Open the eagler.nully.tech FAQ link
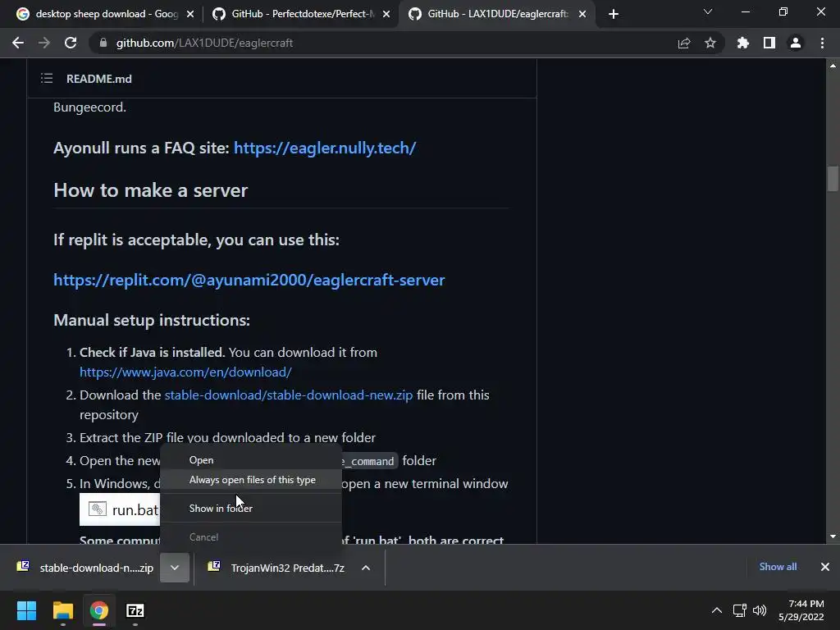The width and height of the screenshot is (840, 630). point(325,148)
